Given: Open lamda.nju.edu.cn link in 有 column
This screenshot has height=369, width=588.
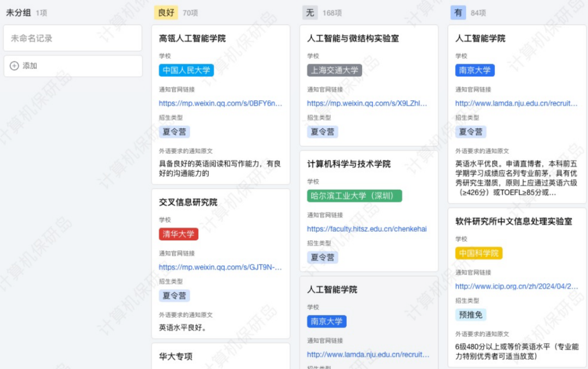Looking at the screenshot, I should click(516, 103).
